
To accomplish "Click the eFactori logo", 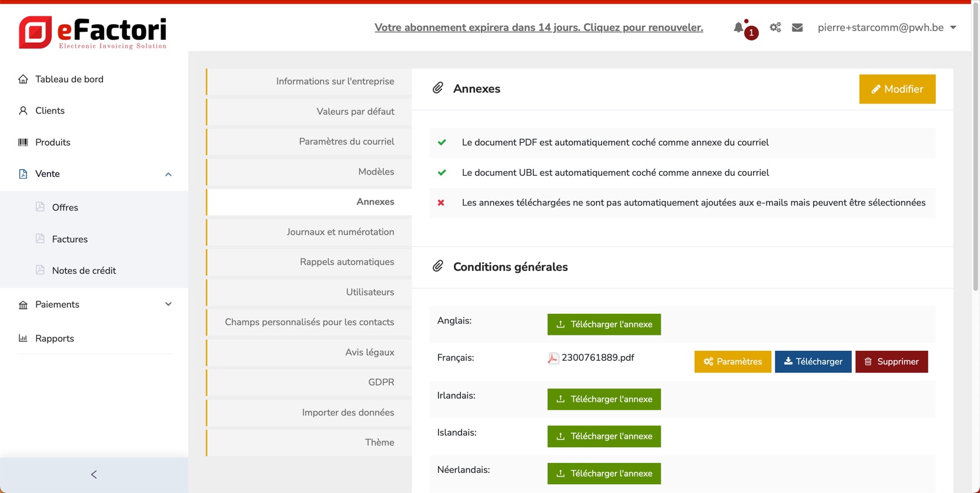I will pos(93,32).
